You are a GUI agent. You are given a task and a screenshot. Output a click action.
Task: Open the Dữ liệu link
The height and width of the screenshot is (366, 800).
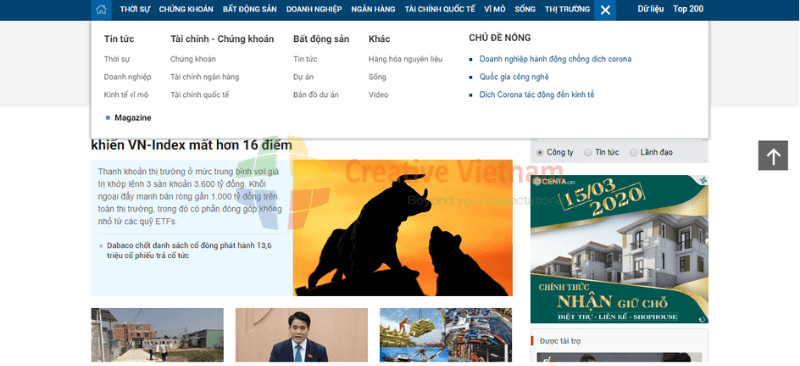[651, 9]
